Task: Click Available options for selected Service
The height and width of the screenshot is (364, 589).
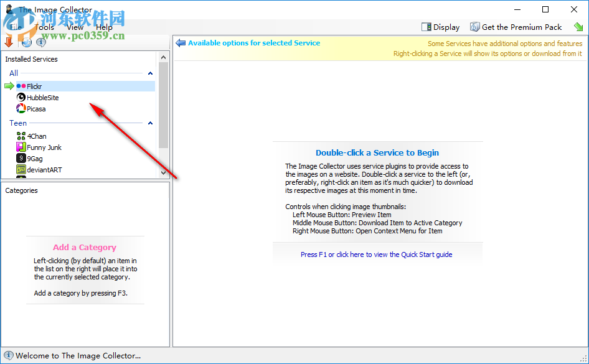Action: pyautogui.click(x=254, y=43)
